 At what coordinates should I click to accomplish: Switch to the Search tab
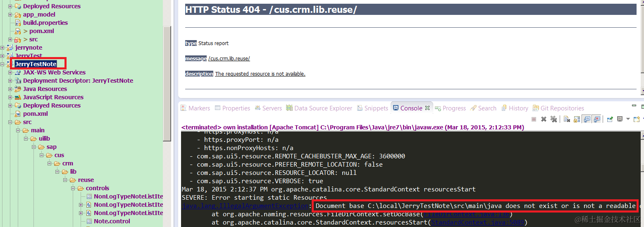[483, 108]
